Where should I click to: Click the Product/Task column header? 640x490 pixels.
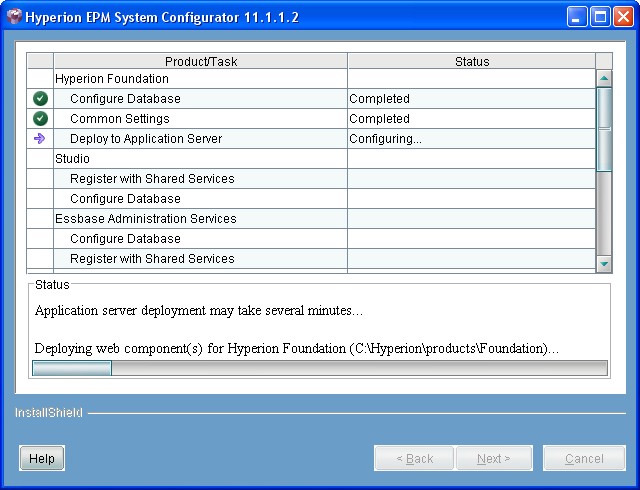click(x=200, y=61)
